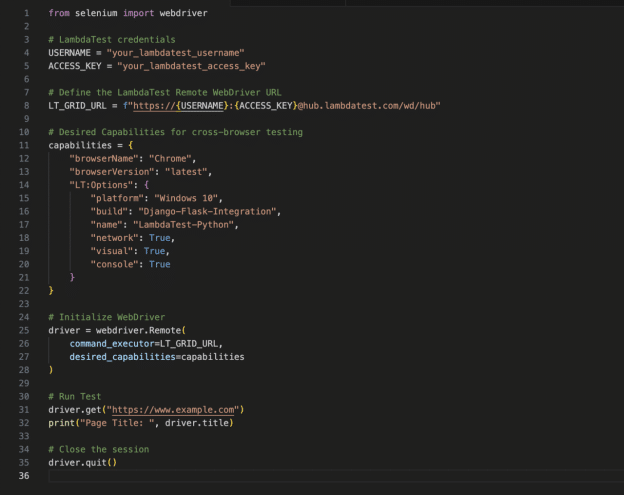Click True value on the "visual" line
The width and height of the screenshot is (624, 495).
coord(154,251)
